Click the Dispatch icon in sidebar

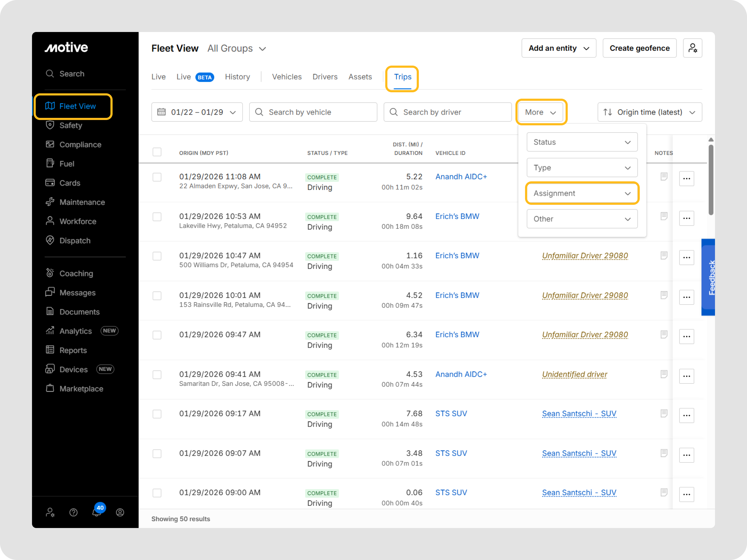[50, 240]
